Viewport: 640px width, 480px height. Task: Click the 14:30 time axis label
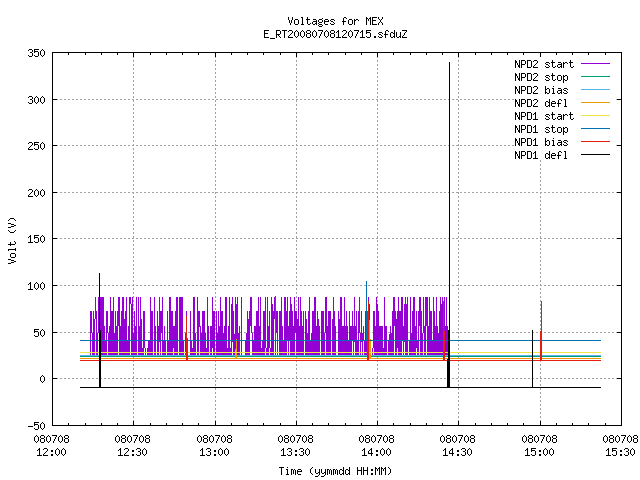pyautogui.click(x=457, y=452)
